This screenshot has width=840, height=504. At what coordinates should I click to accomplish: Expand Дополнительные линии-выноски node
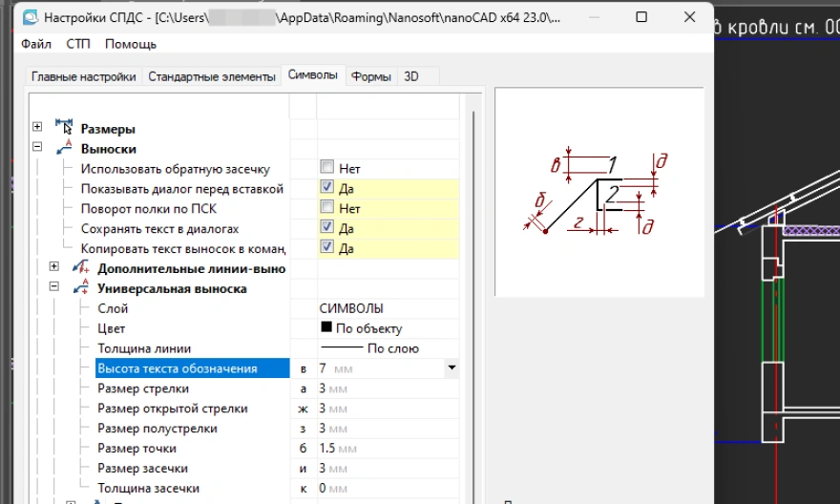(x=54, y=267)
